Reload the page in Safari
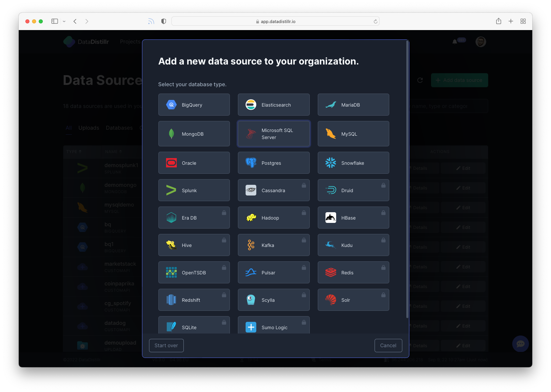Screen dimensions: 551x392 coord(376,21)
